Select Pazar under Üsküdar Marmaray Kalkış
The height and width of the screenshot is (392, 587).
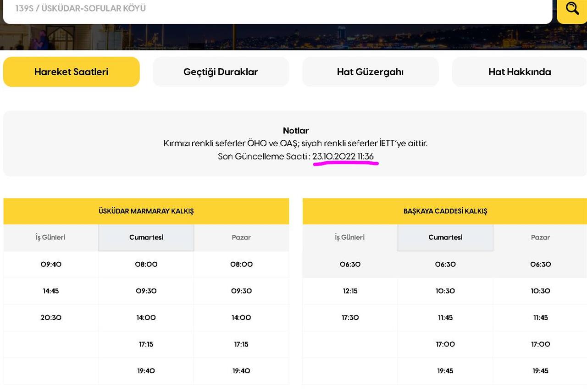(241, 237)
